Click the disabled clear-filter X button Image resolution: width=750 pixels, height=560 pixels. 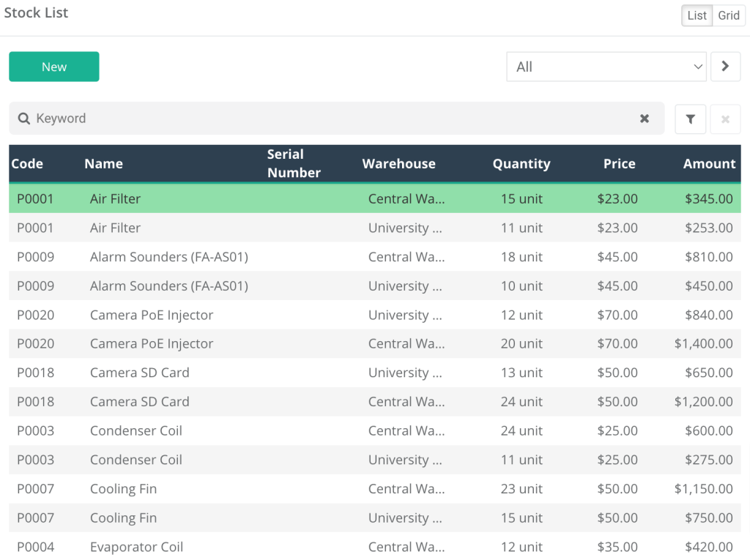pyautogui.click(x=725, y=119)
